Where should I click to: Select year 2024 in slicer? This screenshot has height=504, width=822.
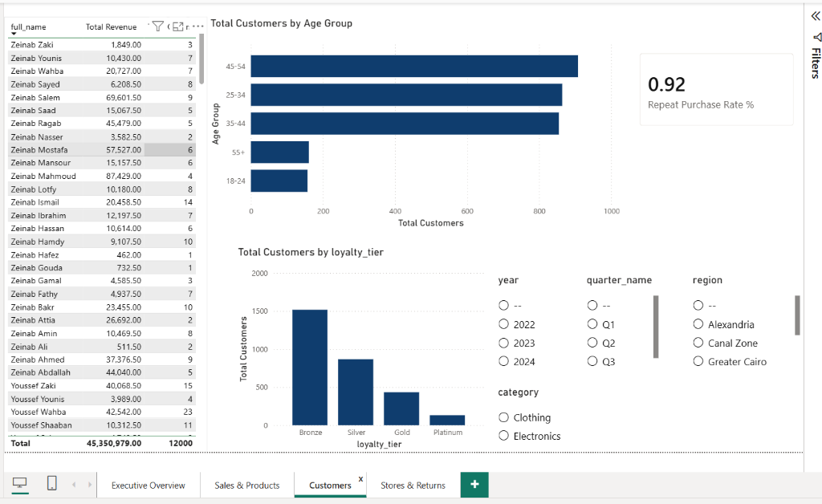[504, 361]
